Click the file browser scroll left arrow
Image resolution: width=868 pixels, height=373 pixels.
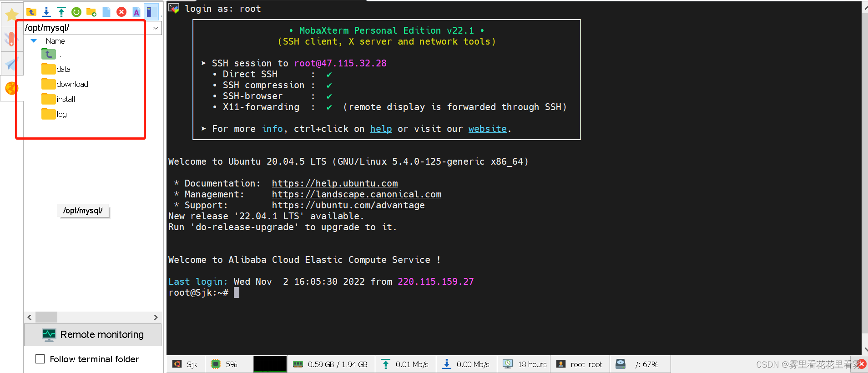point(30,317)
